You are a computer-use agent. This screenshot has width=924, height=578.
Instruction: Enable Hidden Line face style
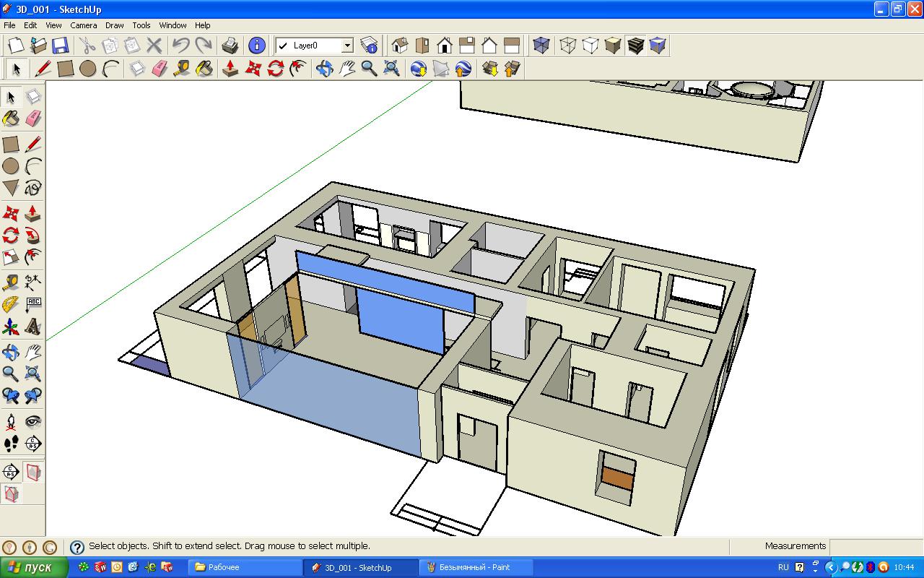click(590, 46)
